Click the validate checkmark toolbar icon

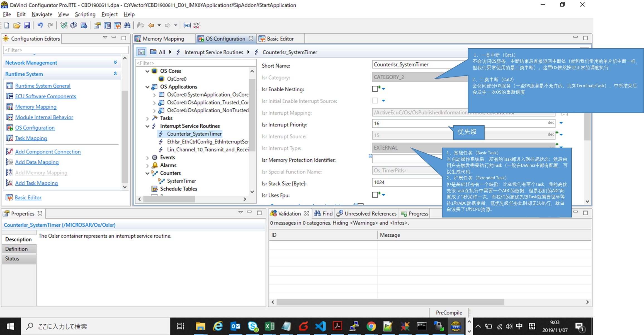click(64, 25)
